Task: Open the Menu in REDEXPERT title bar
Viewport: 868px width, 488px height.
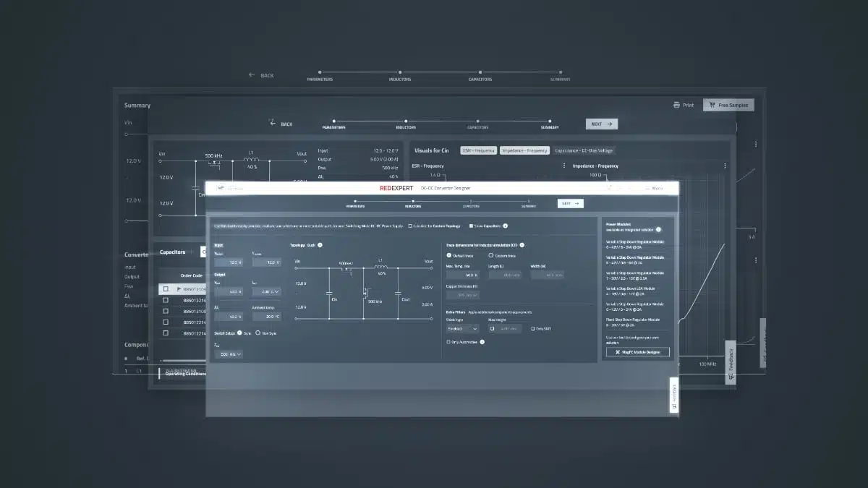Action: (654, 188)
